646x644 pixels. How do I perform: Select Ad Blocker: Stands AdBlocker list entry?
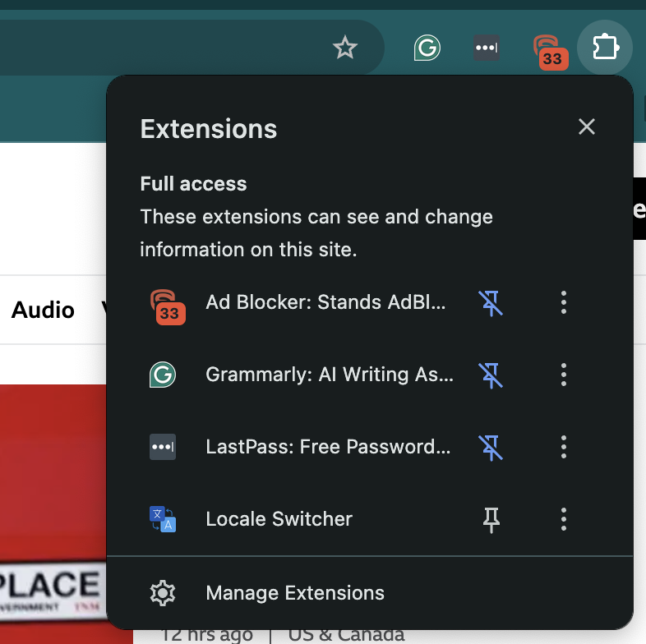click(325, 302)
